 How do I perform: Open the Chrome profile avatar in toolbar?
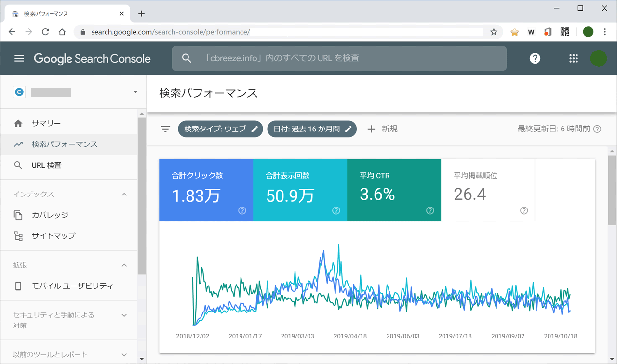pyautogui.click(x=588, y=32)
